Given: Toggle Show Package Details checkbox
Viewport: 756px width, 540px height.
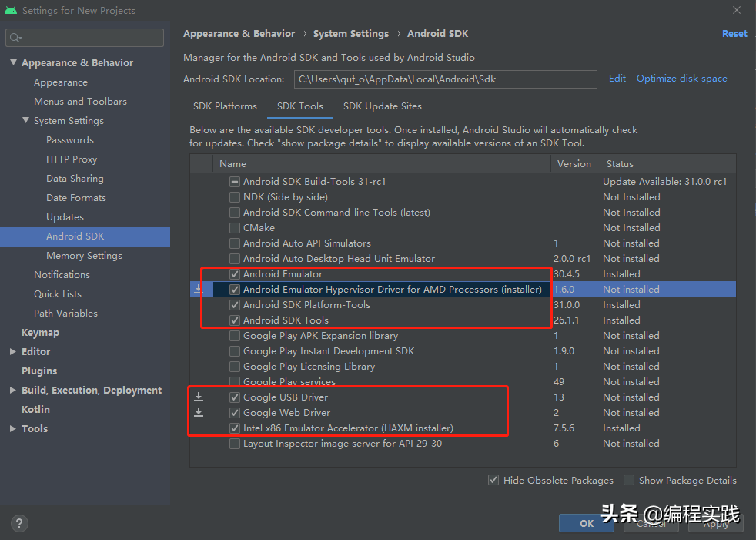Looking at the screenshot, I should [629, 480].
